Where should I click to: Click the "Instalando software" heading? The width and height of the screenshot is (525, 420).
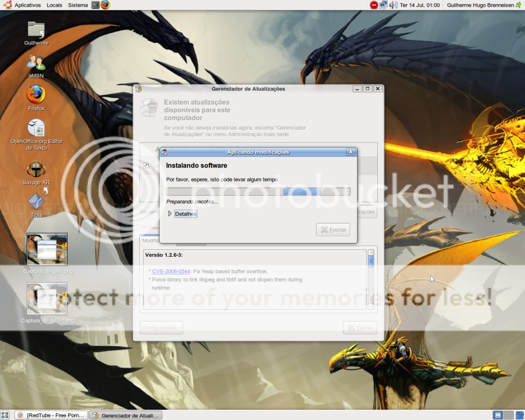[x=196, y=166]
